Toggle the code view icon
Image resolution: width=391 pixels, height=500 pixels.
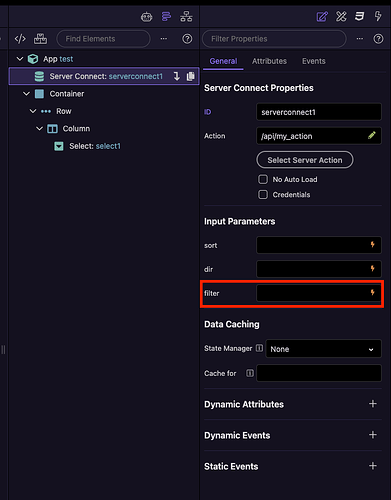[x=20, y=39]
